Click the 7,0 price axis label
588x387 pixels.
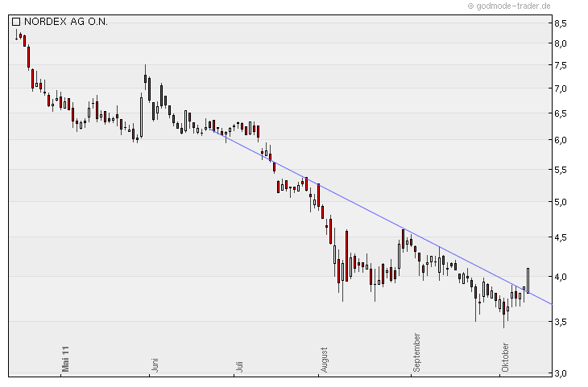561,89
